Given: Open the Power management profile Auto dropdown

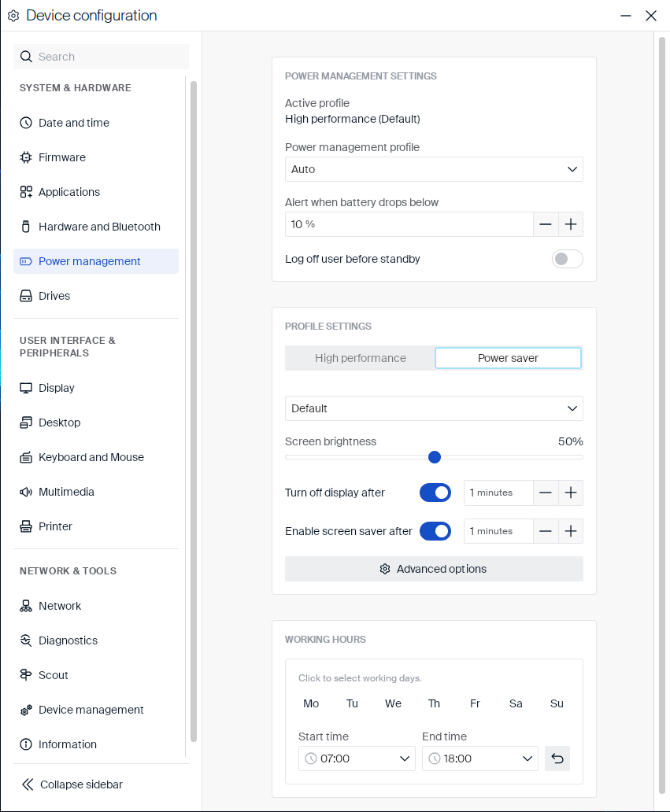Looking at the screenshot, I should click(x=434, y=169).
